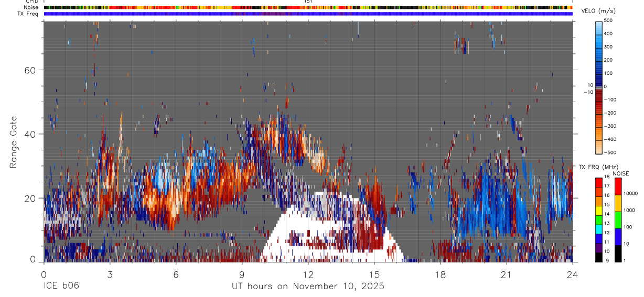This screenshot has height=297, width=644.
Task: Click the '17' label in the TX FRQ legend
Action: (x=607, y=186)
